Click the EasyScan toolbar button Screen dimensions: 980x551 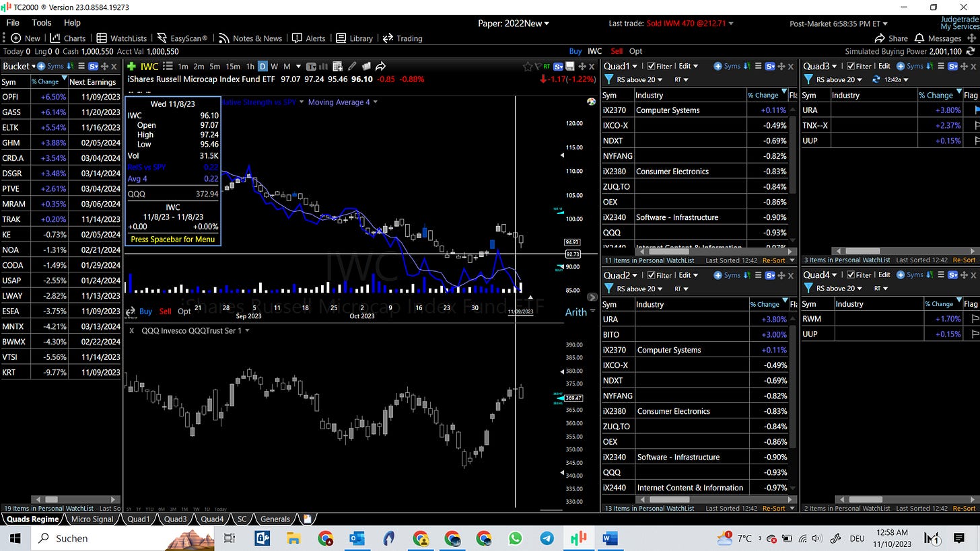point(182,38)
